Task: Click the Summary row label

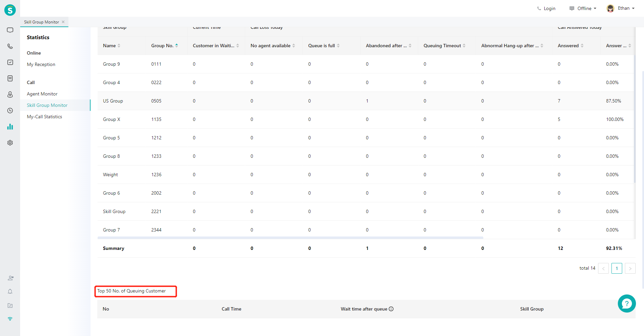Action: [x=113, y=248]
